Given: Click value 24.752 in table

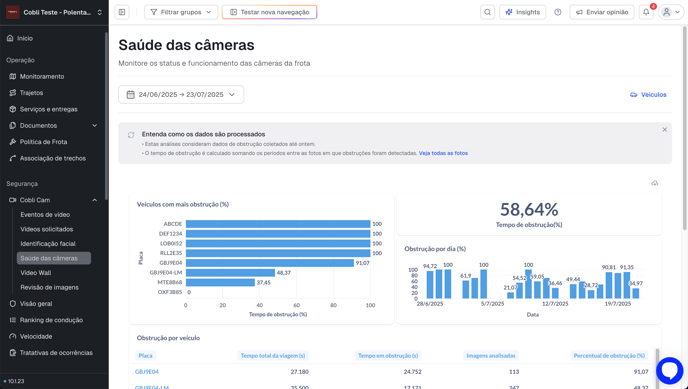Looking at the screenshot, I should tap(412, 372).
